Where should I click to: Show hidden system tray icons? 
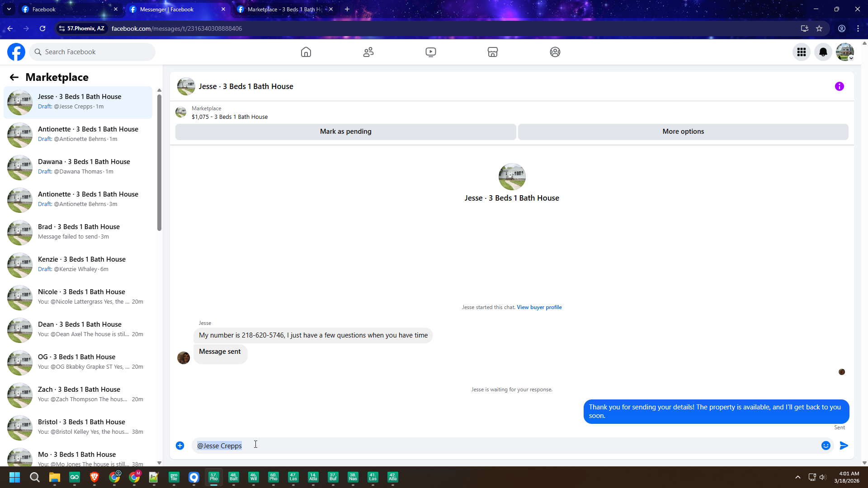pyautogui.click(x=798, y=477)
